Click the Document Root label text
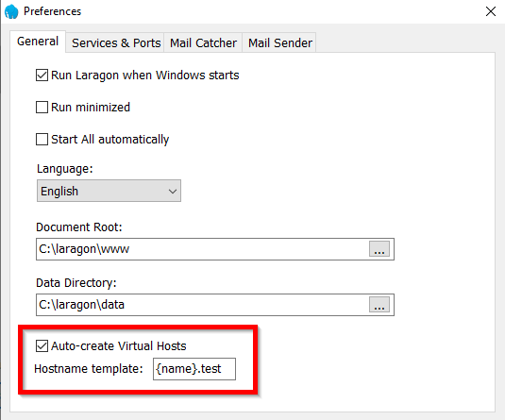The width and height of the screenshot is (505, 420). tap(79, 227)
